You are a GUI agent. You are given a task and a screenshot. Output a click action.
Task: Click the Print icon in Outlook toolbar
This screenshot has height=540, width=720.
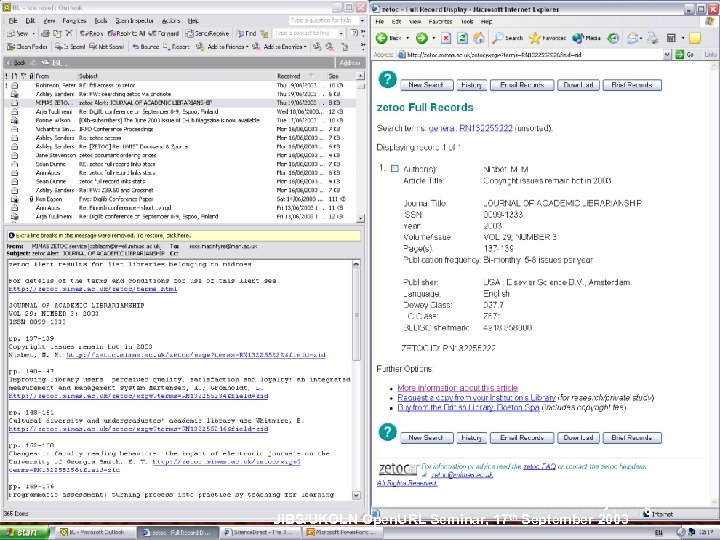coord(45,34)
